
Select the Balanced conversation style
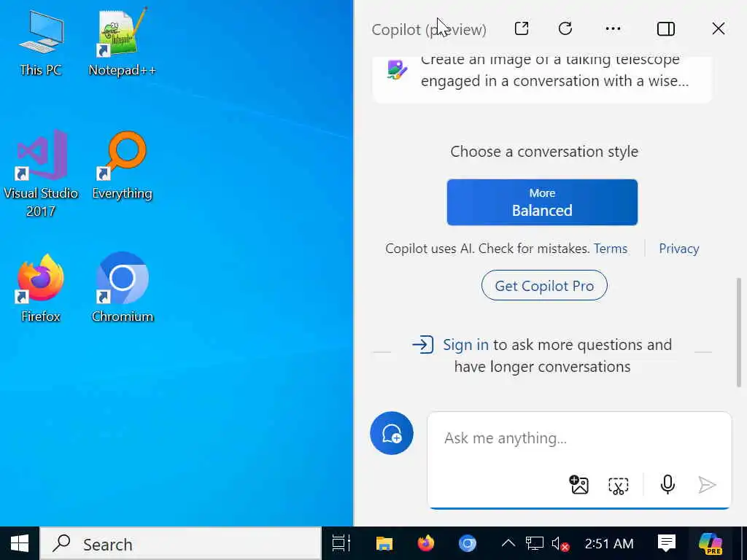542,203
